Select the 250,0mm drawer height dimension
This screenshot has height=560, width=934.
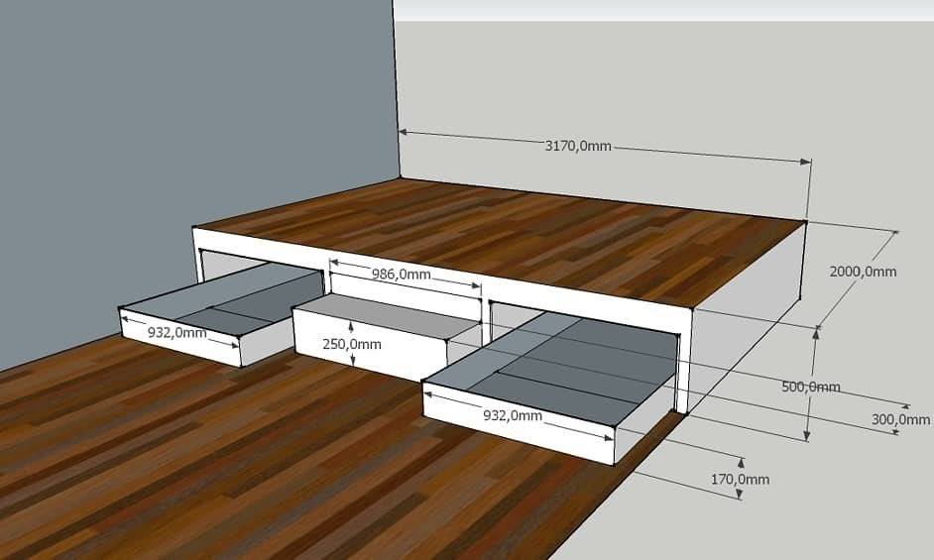pyautogui.click(x=353, y=344)
